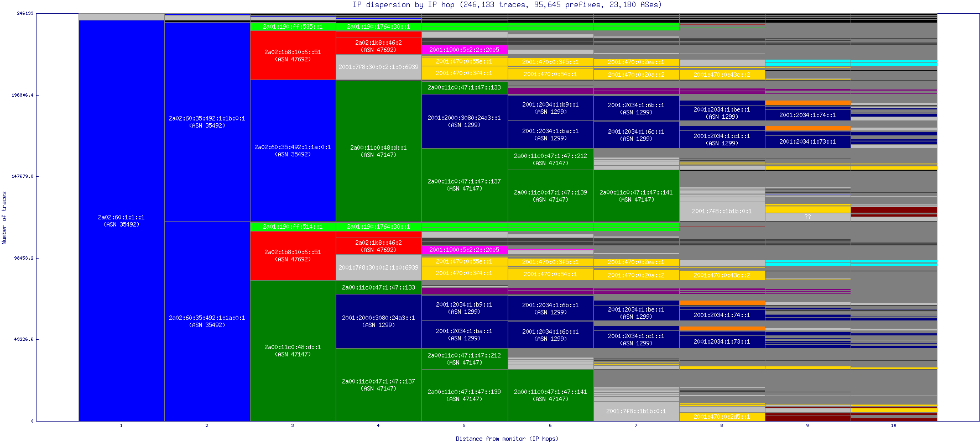The image size is (980, 442).
Task: Select the blue block 2a02:60:1:1::1 (ASN 35492)
Action: tap(122, 220)
